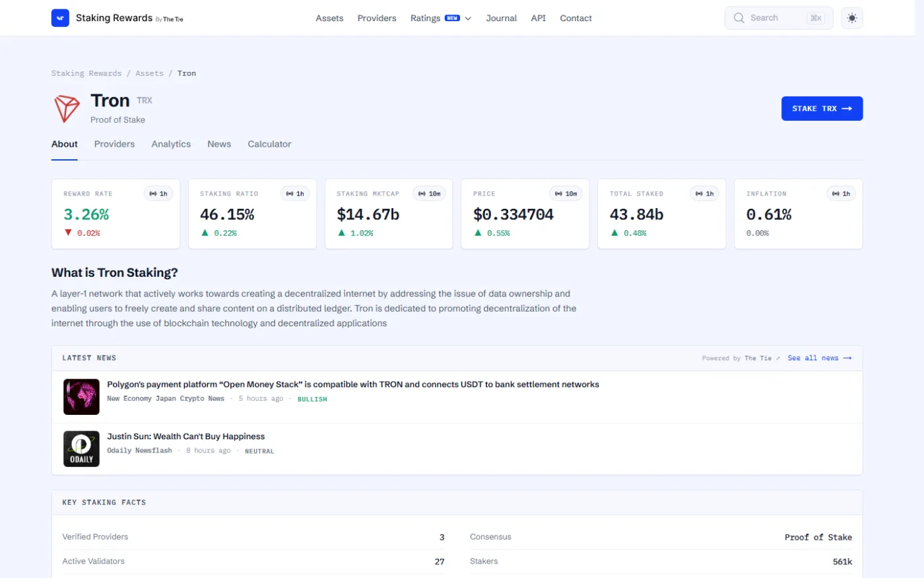Screen dimensions: 924x578
Task: Click the BULLISH sentiment tag
Action: [312, 399]
